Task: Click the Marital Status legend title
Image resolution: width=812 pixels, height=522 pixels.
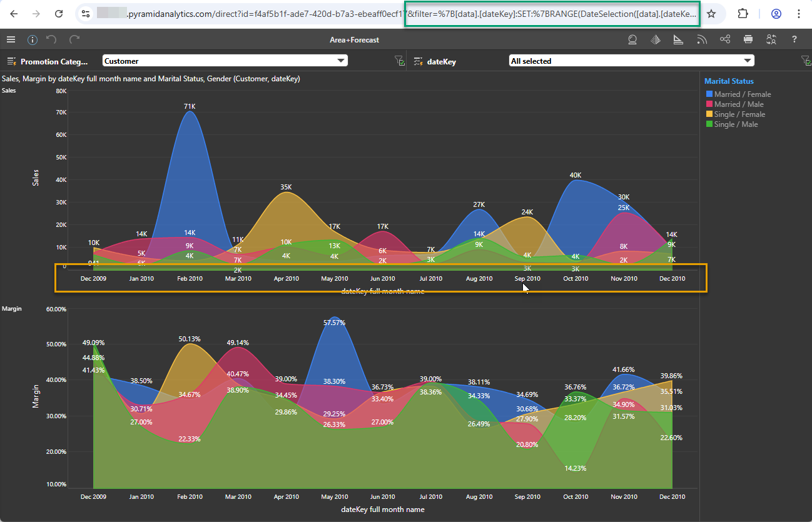Action: coord(728,81)
